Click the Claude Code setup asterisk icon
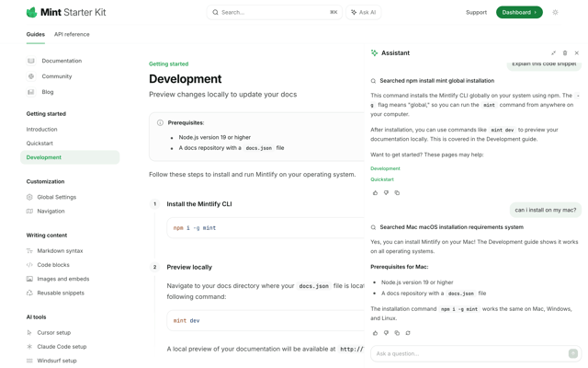The height and width of the screenshot is (368, 588). pyautogui.click(x=29, y=347)
